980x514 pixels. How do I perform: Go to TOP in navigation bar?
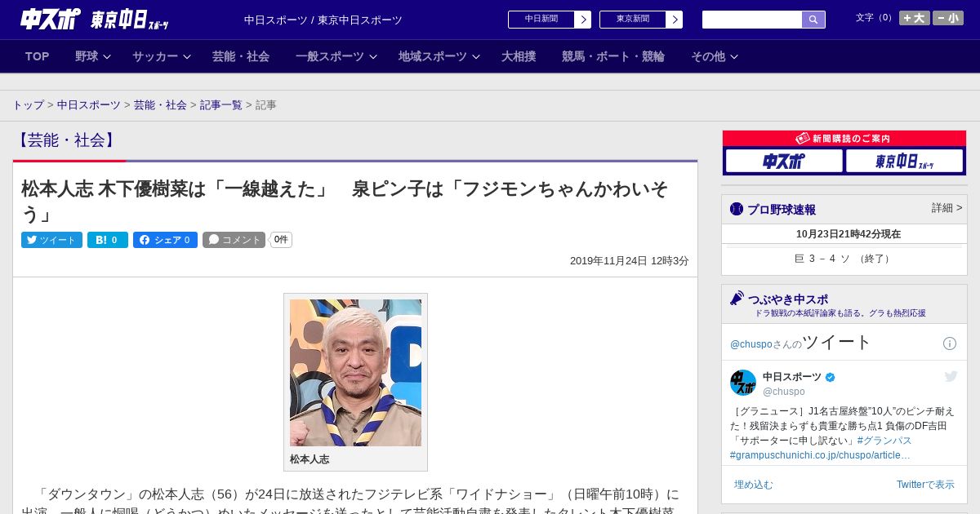tap(37, 56)
